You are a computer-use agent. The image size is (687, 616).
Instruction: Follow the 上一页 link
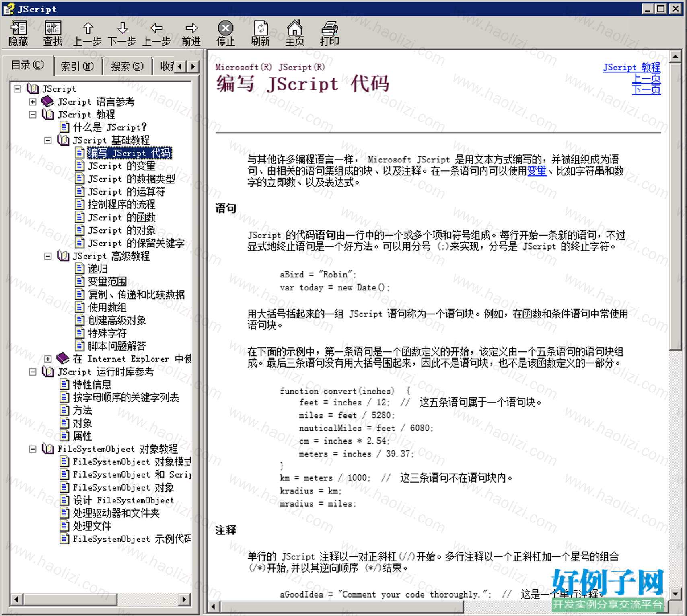646,78
